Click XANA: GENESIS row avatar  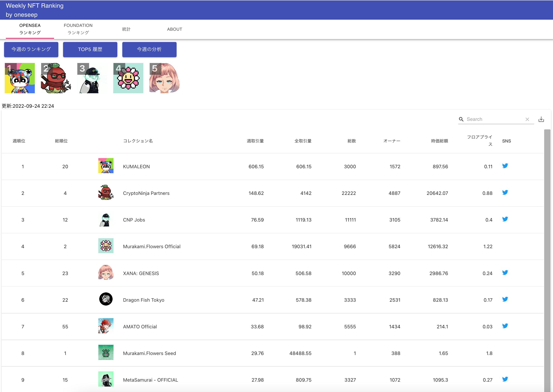(106, 273)
